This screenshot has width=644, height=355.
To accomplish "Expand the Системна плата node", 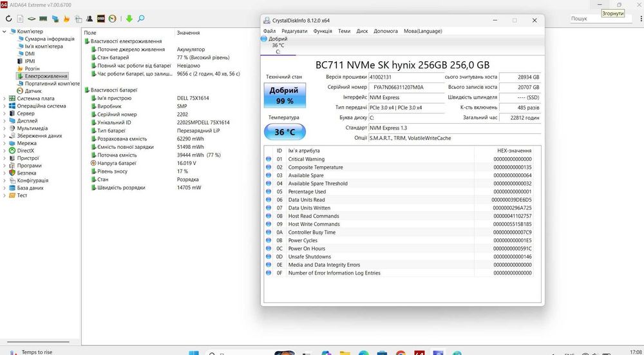I will coord(4,99).
